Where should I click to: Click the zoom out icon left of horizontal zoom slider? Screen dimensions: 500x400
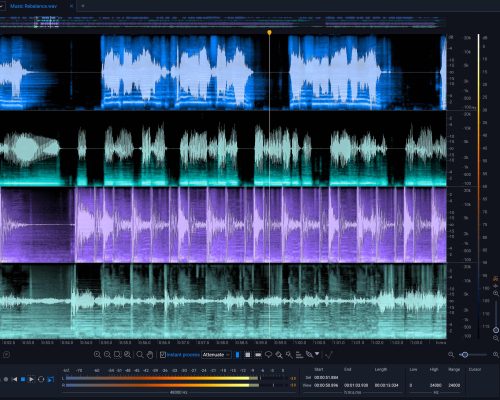[451, 355]
